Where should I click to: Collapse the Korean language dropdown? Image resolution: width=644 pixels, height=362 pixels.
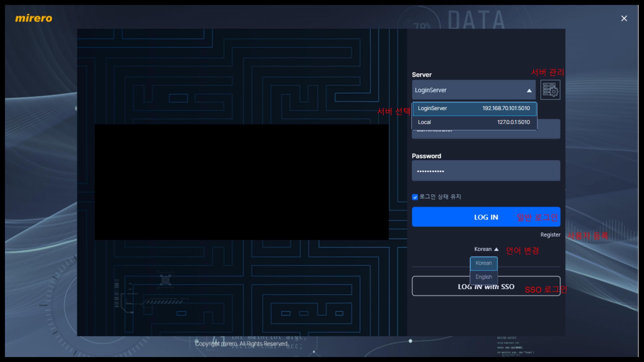(x=483, y=249)
